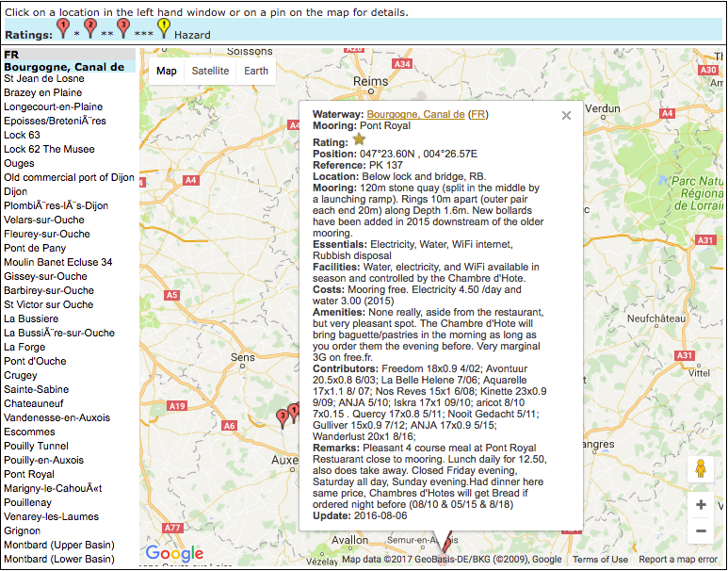Viewport: 728px width, 571px height.
Task: Click the two-star rating pin in legend
Action: [x=90, y=27]
